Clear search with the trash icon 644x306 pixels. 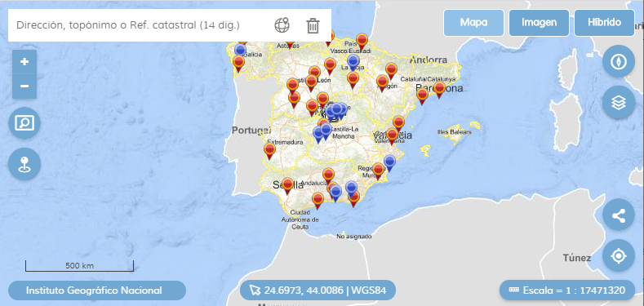(x=313, y=25)
